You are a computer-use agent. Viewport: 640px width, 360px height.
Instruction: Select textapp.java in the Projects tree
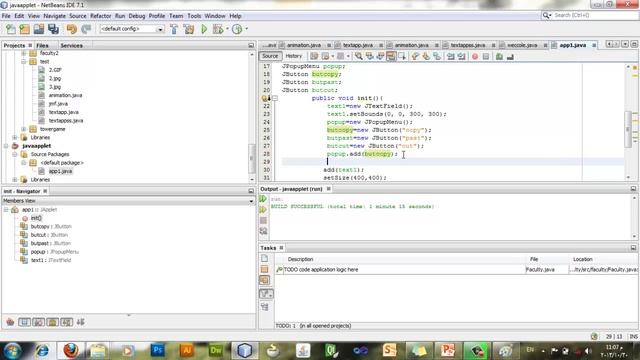(x=64, y=112)
